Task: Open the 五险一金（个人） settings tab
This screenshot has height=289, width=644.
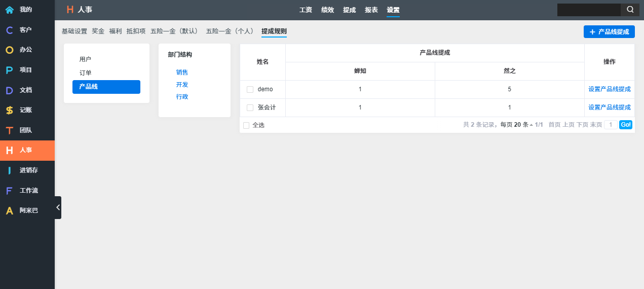Action: (231, 31)
